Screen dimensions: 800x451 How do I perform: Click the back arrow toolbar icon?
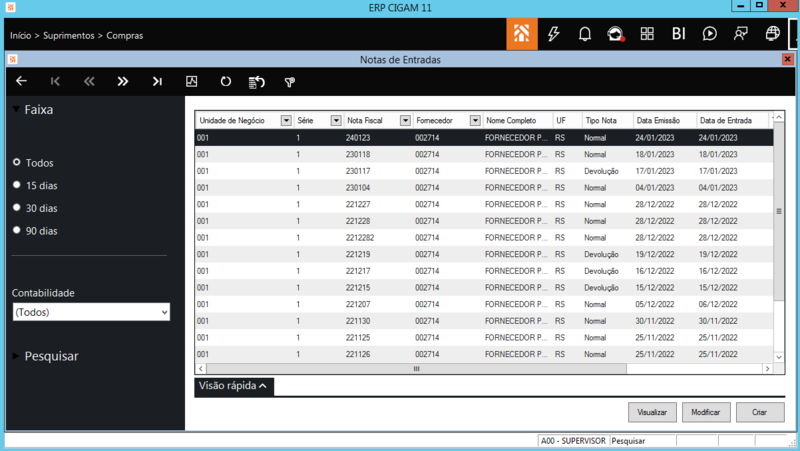coord(21,81)
